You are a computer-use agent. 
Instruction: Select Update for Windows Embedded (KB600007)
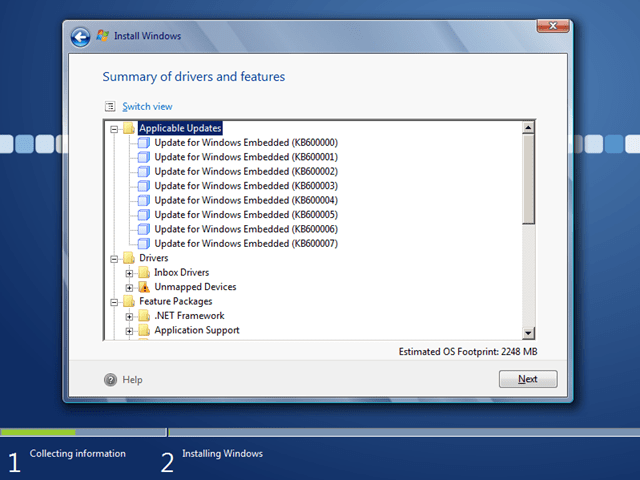[x=246, y=244]
